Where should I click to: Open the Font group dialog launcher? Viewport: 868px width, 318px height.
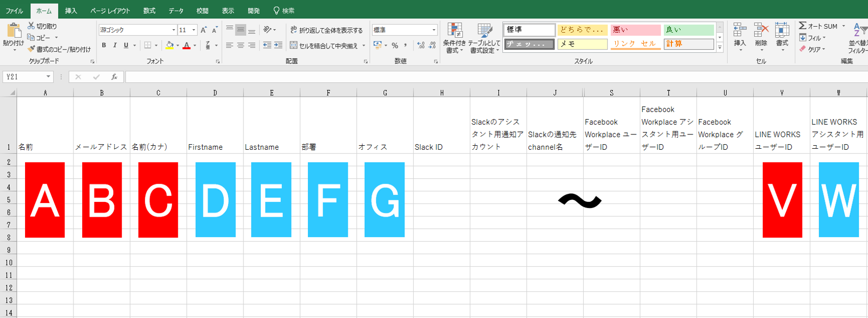point(218,61)
